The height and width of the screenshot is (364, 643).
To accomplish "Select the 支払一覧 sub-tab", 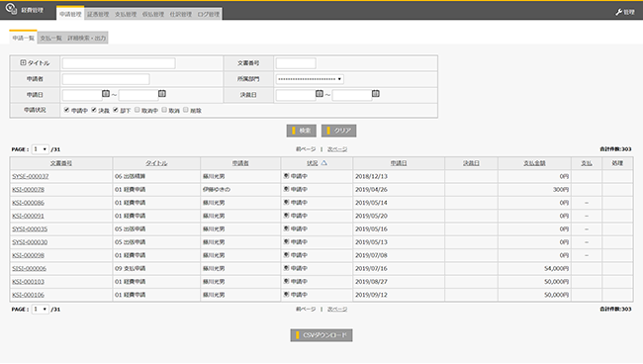I will pyautogui.click(x=50, y=38).
